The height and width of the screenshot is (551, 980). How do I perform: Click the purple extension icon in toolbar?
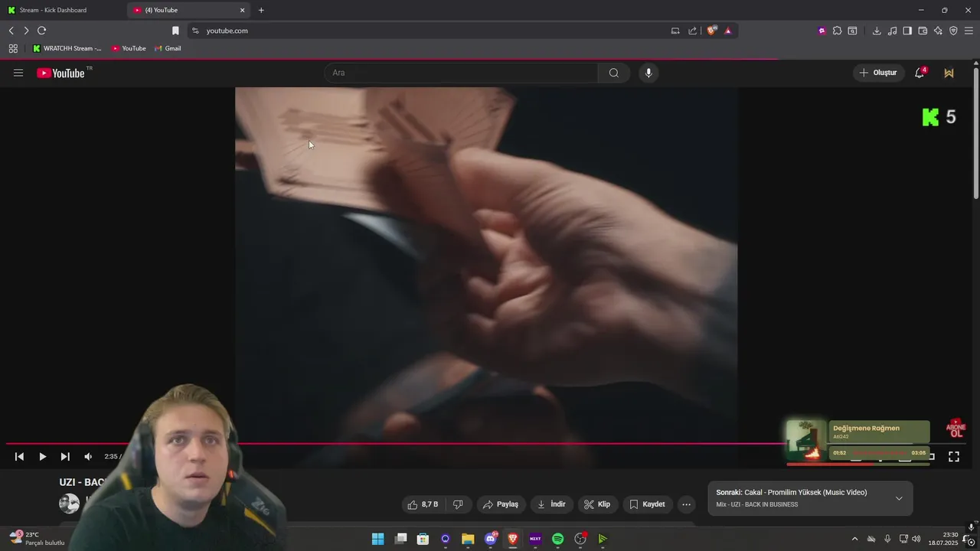822,31
